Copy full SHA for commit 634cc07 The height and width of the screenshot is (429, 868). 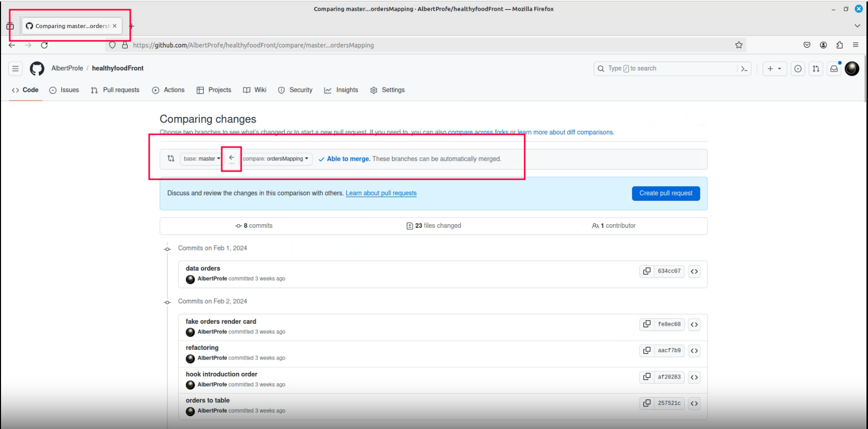pos(647,271)
